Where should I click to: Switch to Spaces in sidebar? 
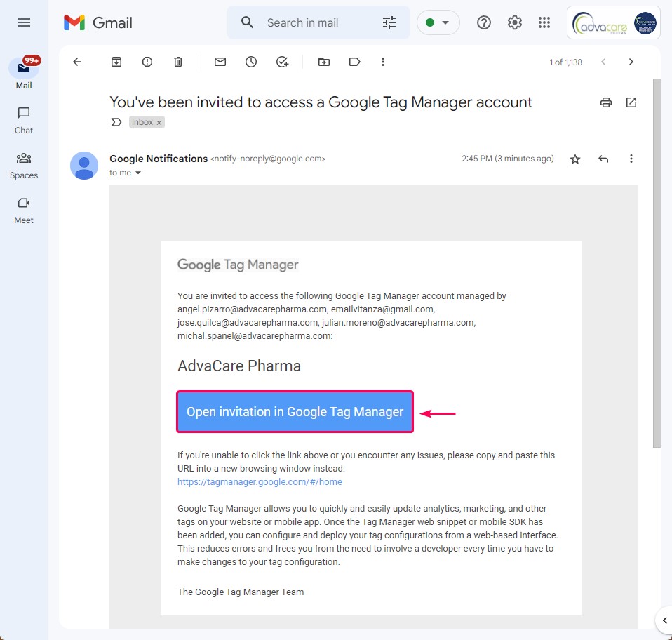point(24,166)
